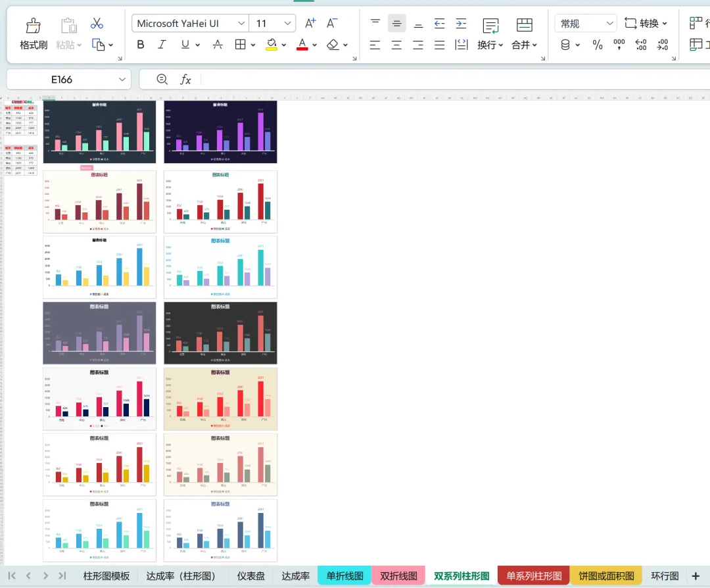Open font settings dialog launcher

tap(354, 59)
